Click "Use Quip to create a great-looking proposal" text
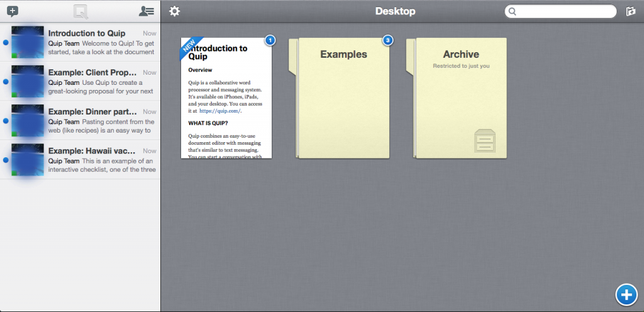The width and height of the screenshot is (644, 312). pyautogui.click(x=101, y=87)
